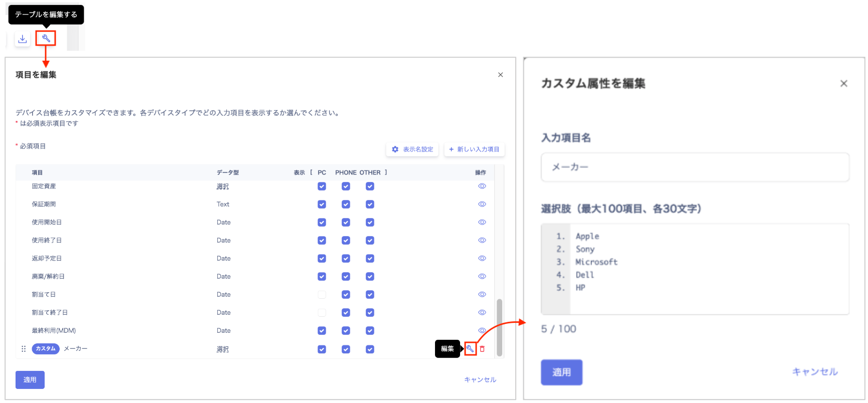
Task: Click 'Apple' option line in choices
Action: 587,236
